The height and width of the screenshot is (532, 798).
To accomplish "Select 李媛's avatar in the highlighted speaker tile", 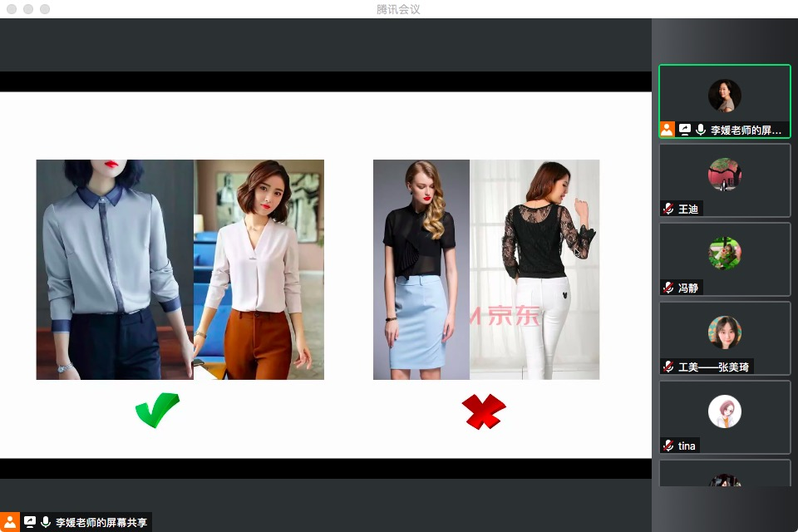I will [x=724, y=96].
